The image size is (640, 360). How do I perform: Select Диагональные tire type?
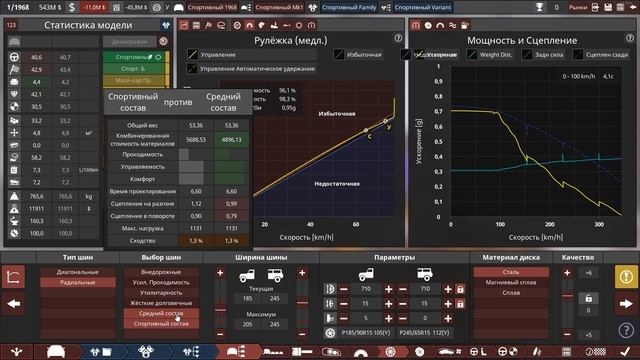click(78, 272)
